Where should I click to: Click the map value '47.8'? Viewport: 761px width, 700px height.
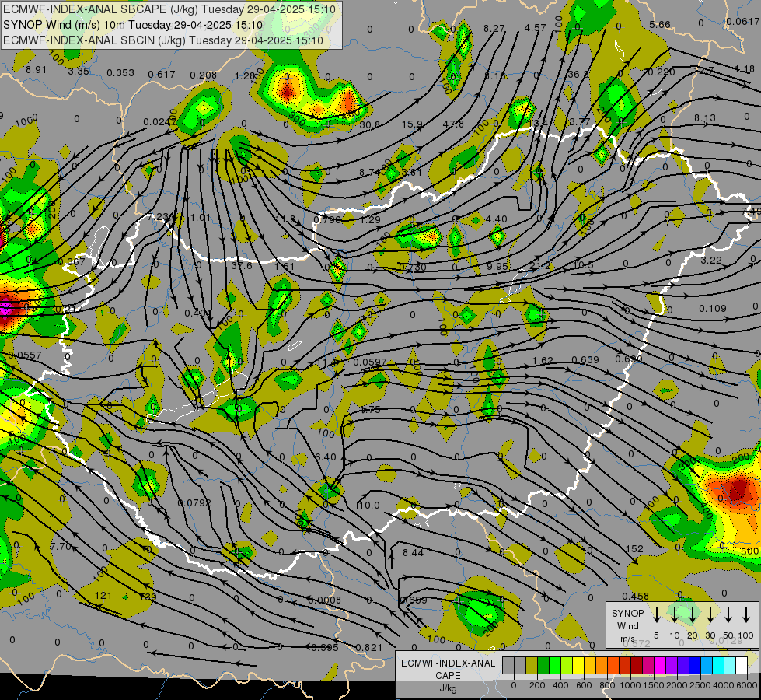453,124
